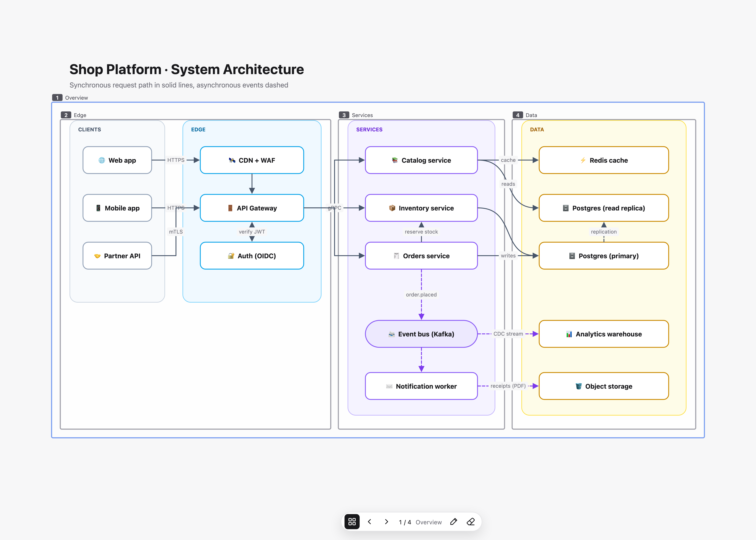Select the eraser tool
The image size is (756, 540).
[471, 522]
